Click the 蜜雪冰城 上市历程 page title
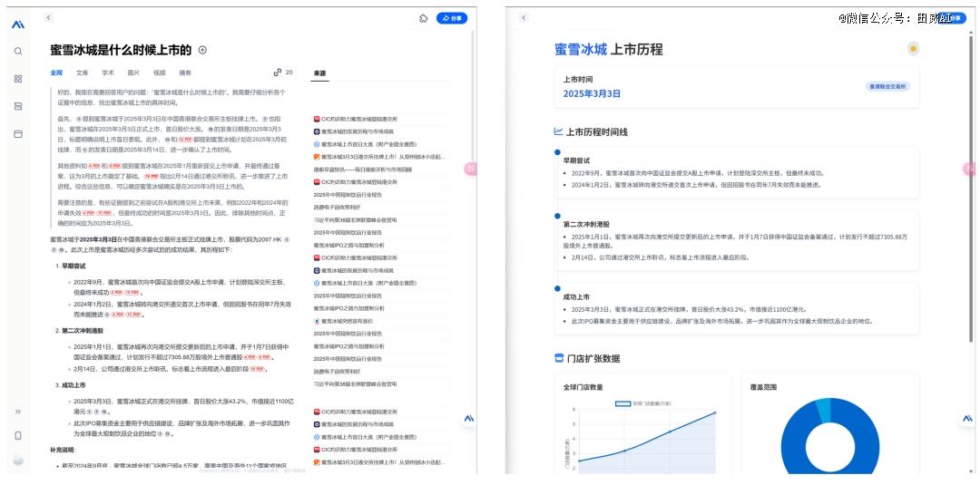 click(609, 49)
